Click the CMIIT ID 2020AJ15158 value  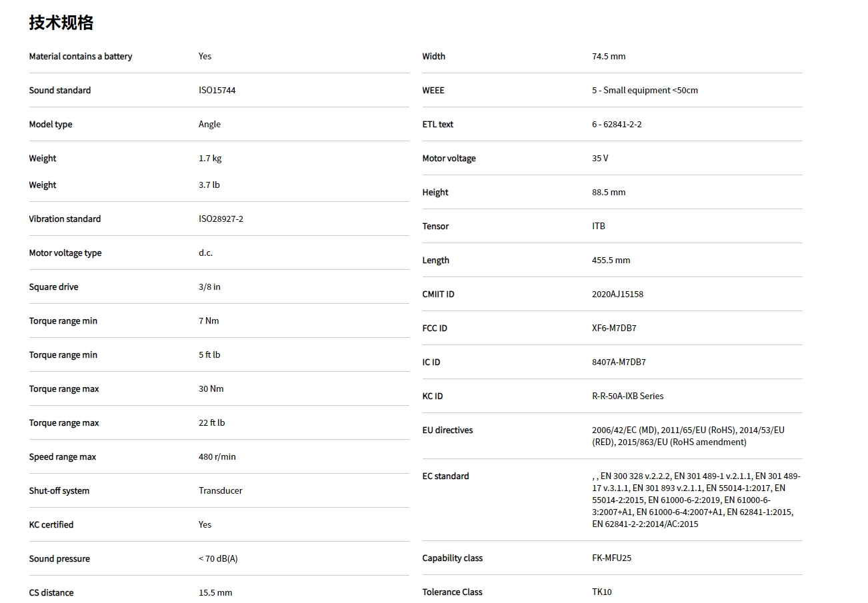[x=617, y=295]
